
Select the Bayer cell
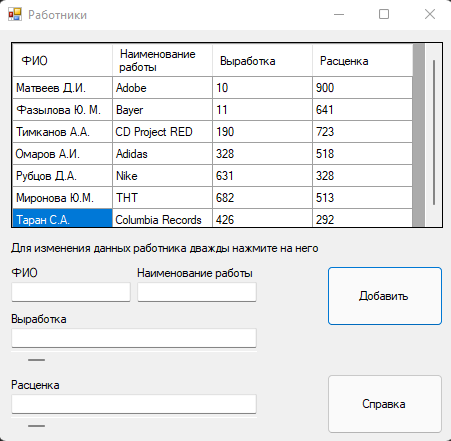point(162,110)
